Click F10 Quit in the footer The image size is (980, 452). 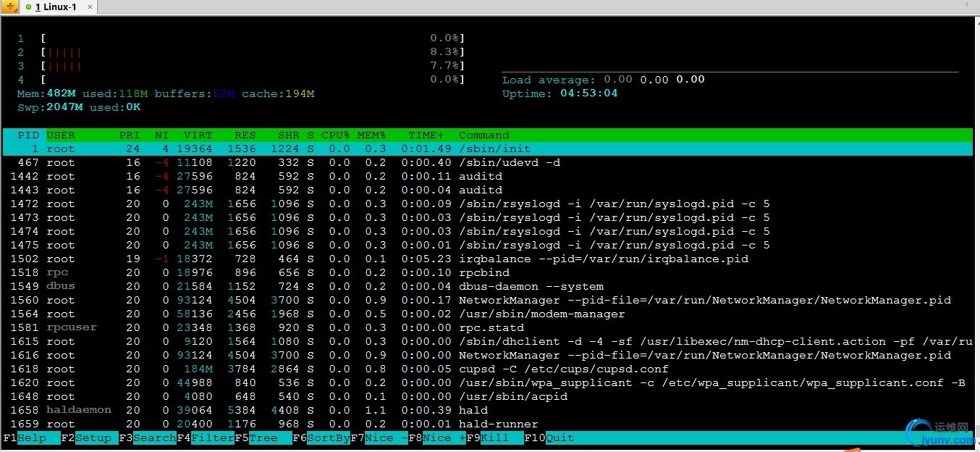549,438
